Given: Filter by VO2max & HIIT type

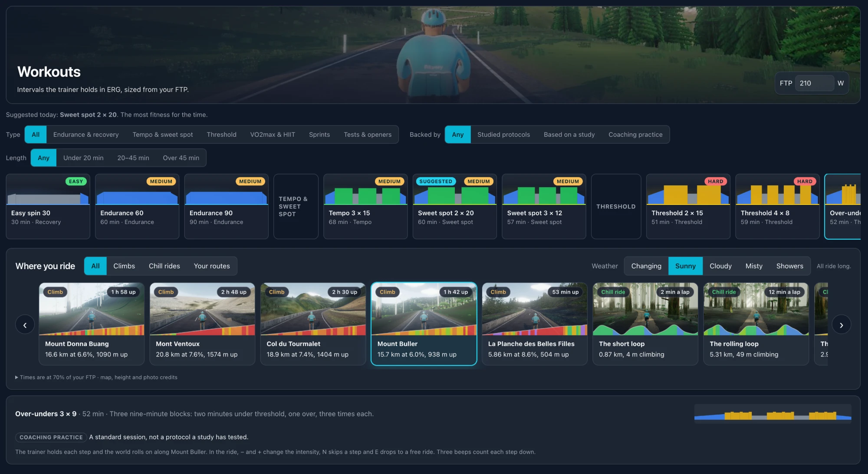Looking at the screenshot, I should (x=273, y=135).
